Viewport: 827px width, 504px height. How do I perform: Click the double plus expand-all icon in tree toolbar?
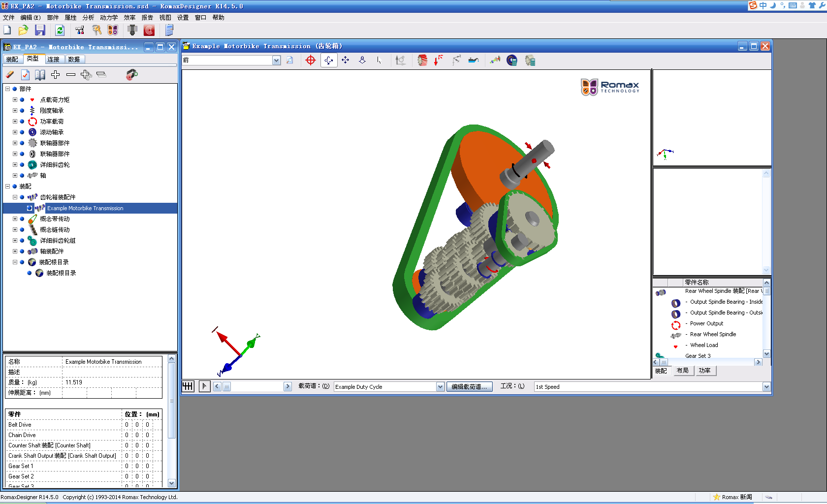point(86,74)
